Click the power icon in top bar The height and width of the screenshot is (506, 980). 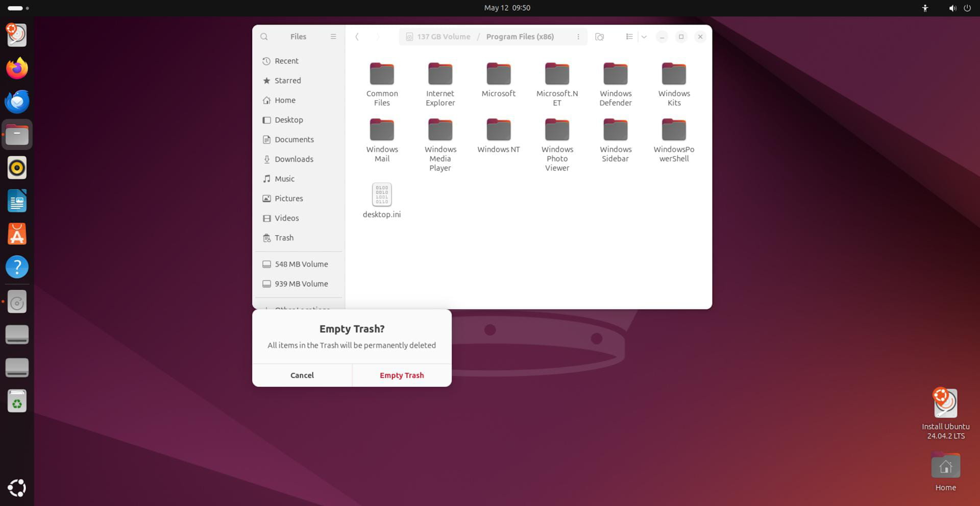[x=967, y=8]
